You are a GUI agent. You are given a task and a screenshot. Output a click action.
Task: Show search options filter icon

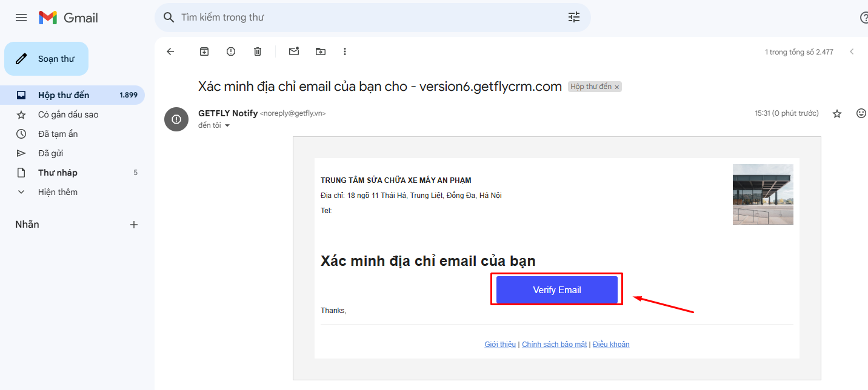pos(573,18)
